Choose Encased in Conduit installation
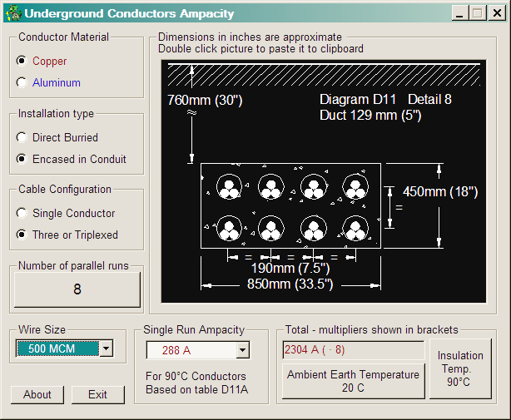 click(x=22, y=159)
